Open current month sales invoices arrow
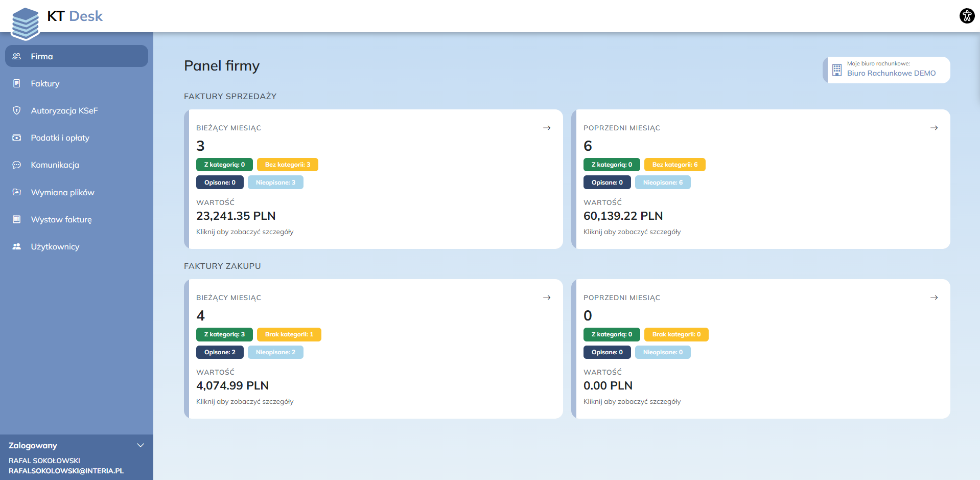The height and width of the screenshot is (480, 980). [547, 128]
